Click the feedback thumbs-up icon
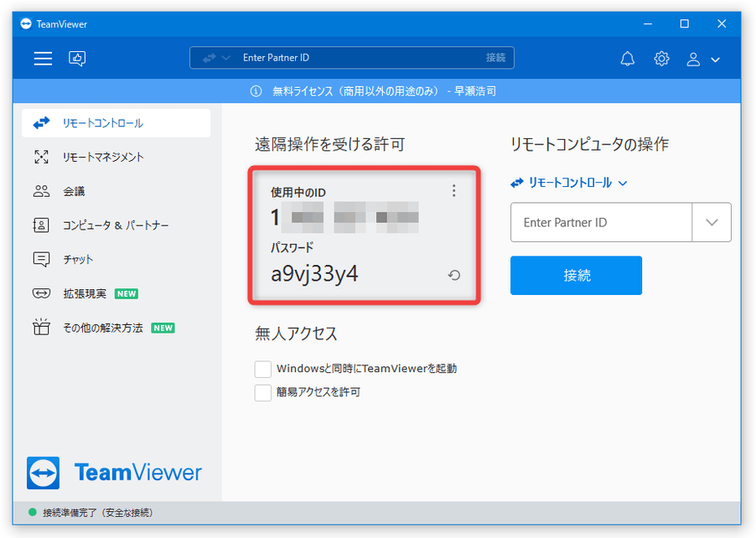Viewport: 756px width, 538px height. tap(77, 59)
